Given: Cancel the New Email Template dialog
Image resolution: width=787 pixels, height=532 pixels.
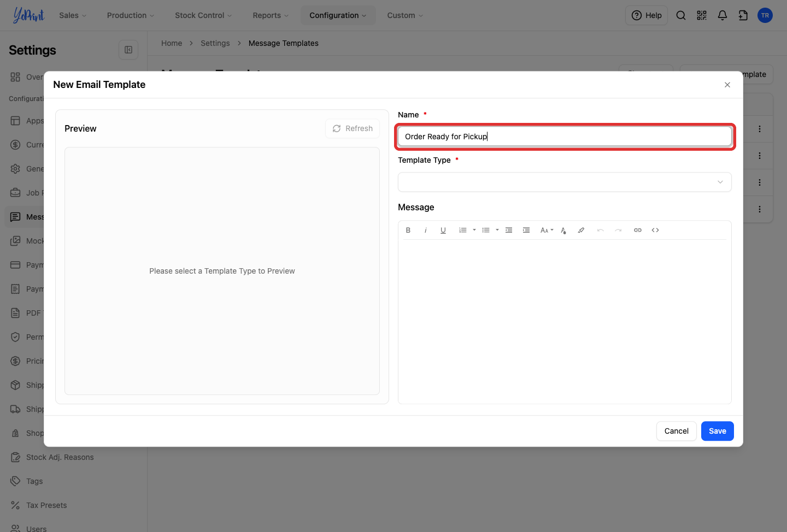Looking at the screenshot, I should coord(677,431).
